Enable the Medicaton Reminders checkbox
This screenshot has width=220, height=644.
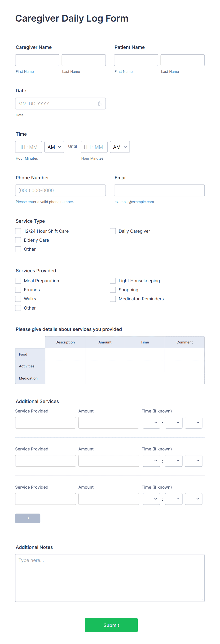point(113,299)
